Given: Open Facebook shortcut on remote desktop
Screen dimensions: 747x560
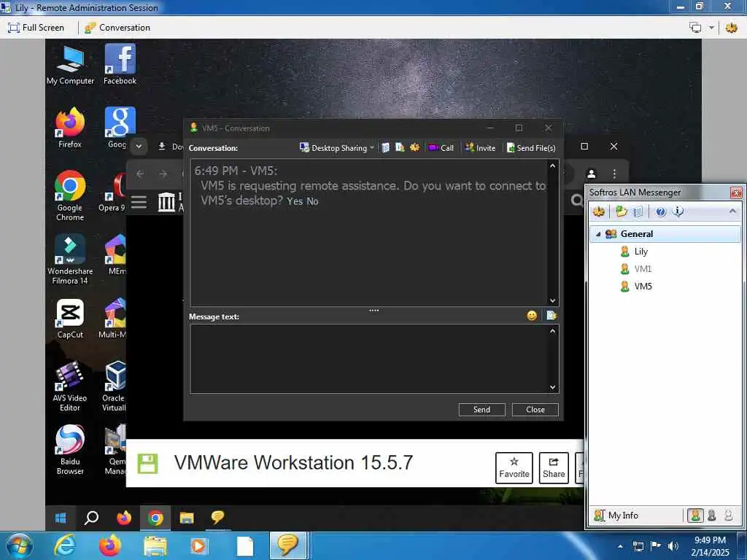Looking at the screenshot, I should (120, 64).
